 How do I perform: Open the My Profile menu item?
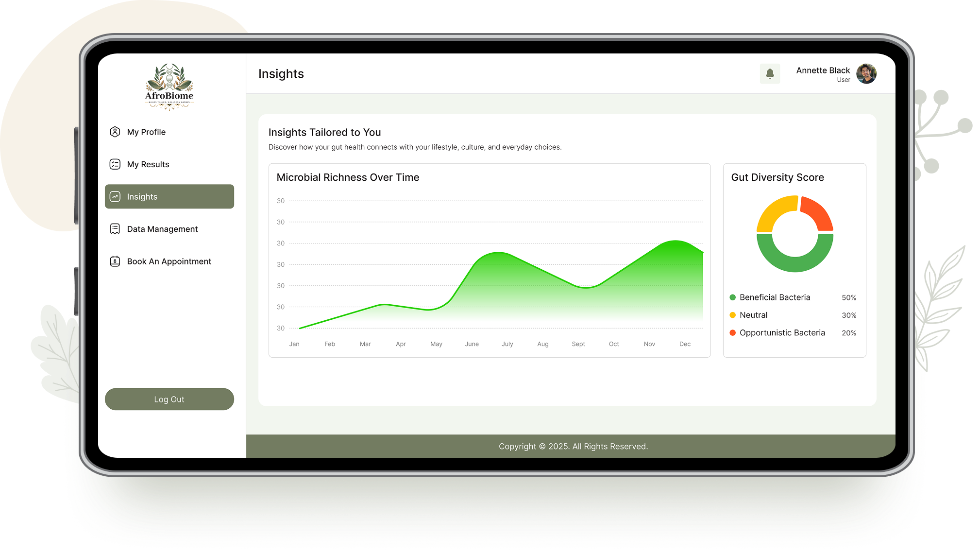[146, 132]
